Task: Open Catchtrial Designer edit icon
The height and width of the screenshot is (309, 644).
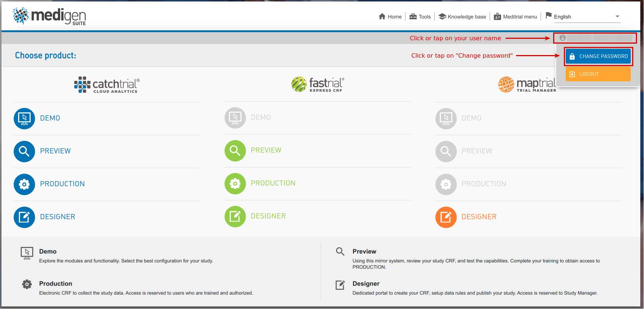Action: tap(24, 217)
